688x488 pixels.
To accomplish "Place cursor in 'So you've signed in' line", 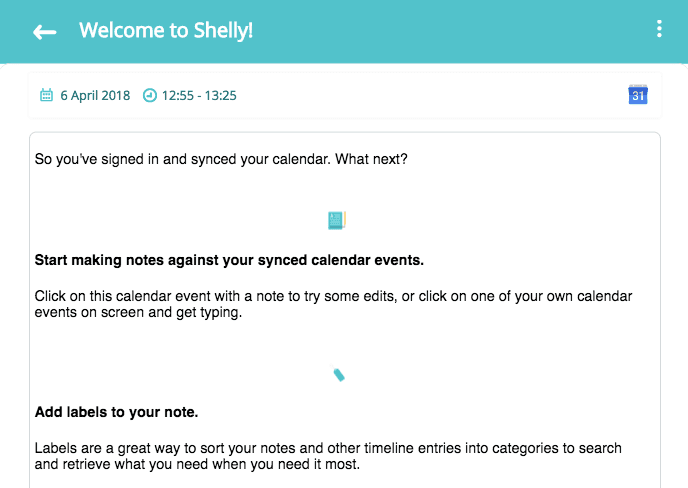I will [221, 159].
